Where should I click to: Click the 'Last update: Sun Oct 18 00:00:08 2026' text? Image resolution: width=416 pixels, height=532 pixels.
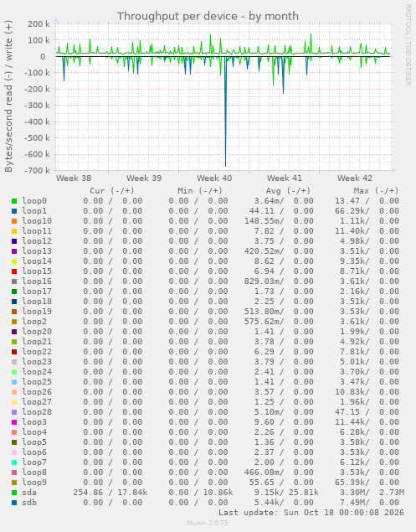(x=311, y=513)
